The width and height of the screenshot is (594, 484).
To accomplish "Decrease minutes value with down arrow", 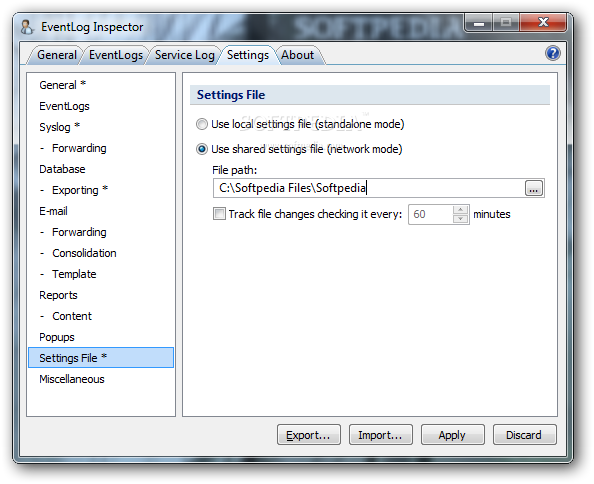I will point(460,219).
